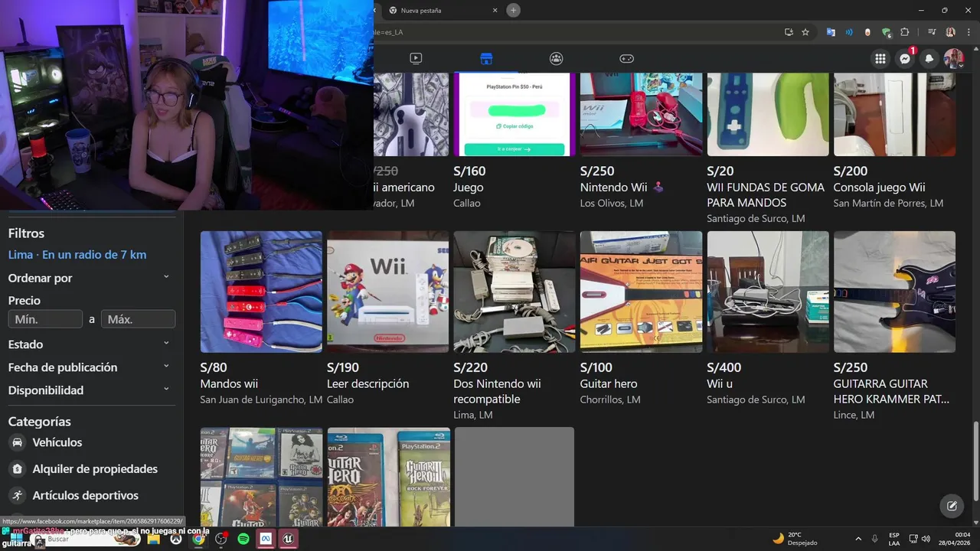Open the Mandos wii listing photo
The height and width of the screenshot is (551, 980).
pyautogui.click(x=261, y=292)
